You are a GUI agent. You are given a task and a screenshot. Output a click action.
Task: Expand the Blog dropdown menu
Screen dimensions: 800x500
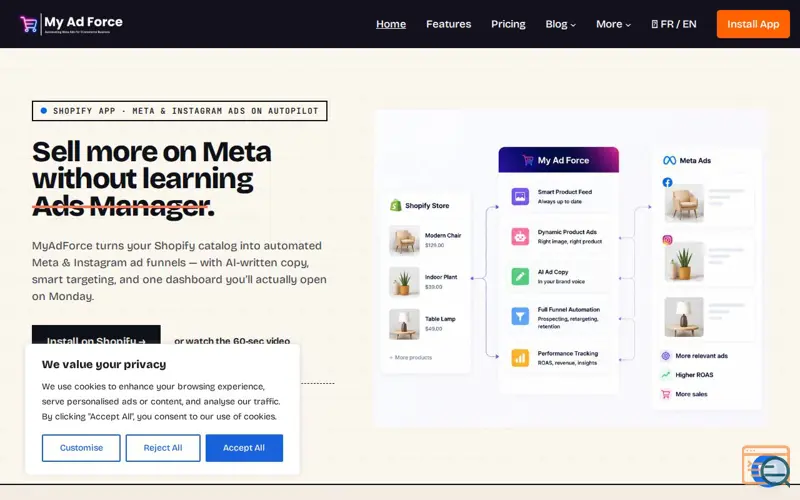[560, 24]
